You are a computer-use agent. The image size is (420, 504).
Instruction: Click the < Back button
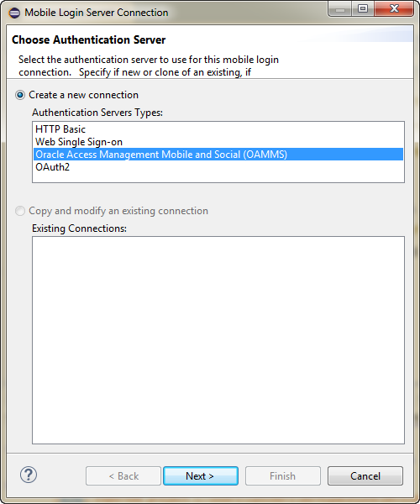coord(123,475)
